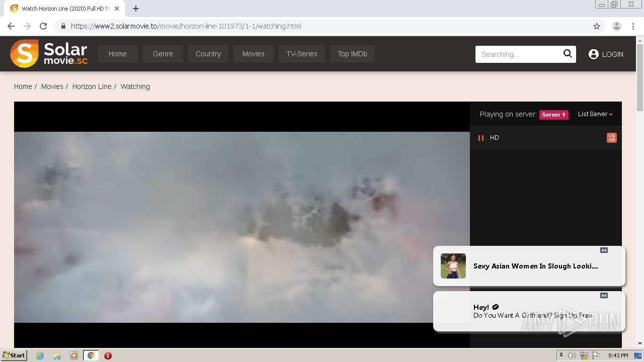Open the Windows Start button
Viewport: 644px width, 362px height.
pyautogui.click(x=14, y=355)
